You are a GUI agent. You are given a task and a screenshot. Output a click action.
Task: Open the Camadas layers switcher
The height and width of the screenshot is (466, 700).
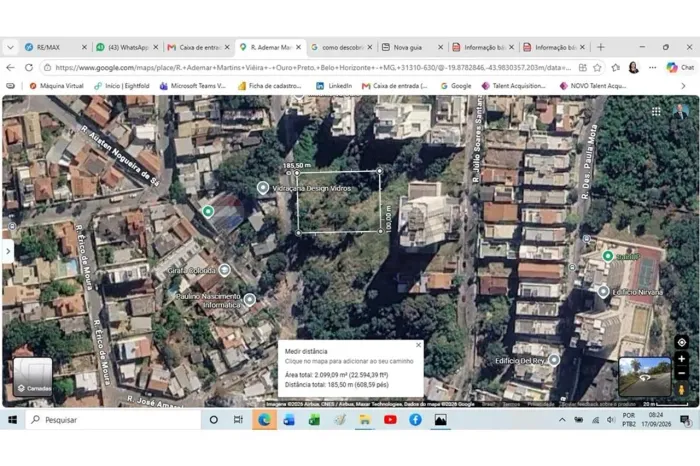click(x=33, y=377)
